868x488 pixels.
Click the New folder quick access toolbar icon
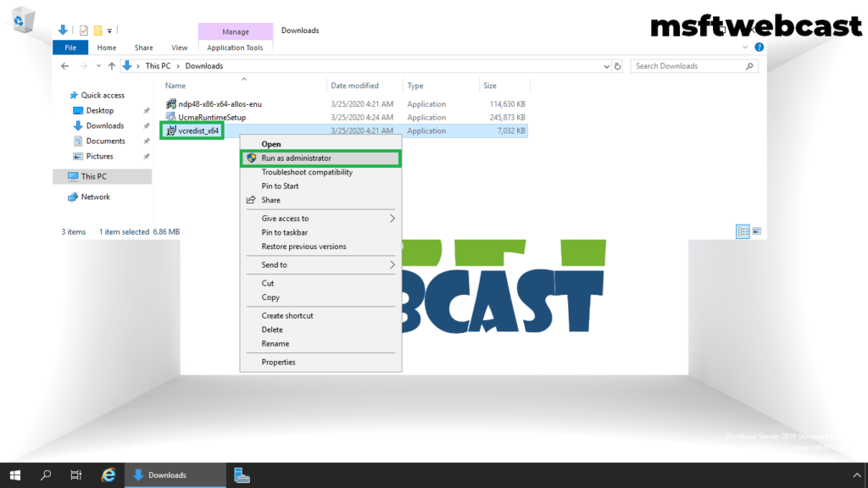point(98,30)
